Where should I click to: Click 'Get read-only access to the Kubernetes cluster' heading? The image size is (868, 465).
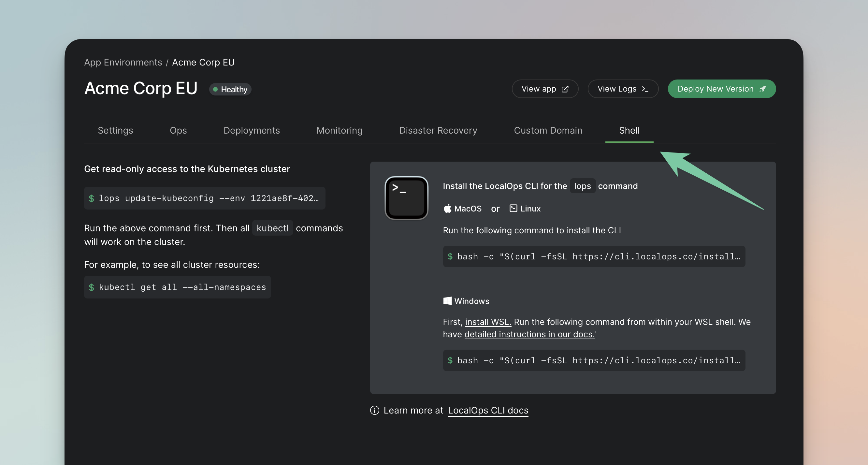click(x=187, y=169)
